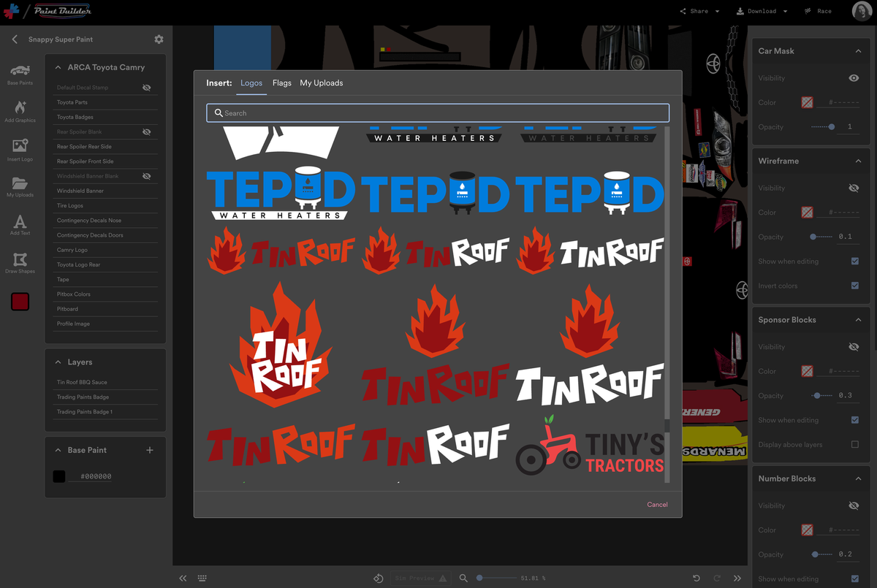Toggle Windshield Banner Blank layer visibility

click(146, 176)
